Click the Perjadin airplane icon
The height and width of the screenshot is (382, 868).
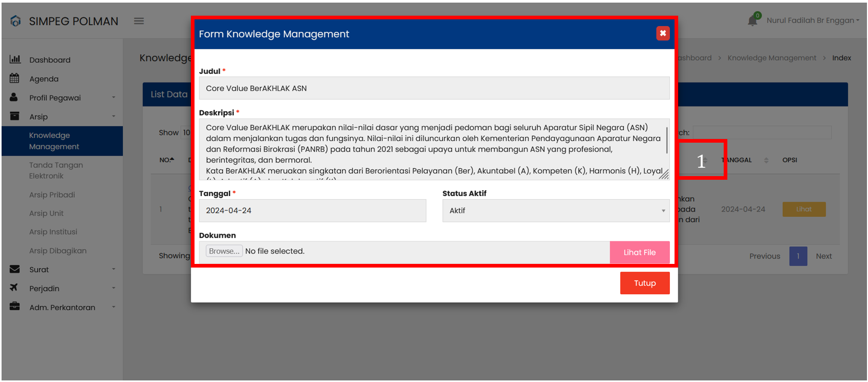[14, 288]
